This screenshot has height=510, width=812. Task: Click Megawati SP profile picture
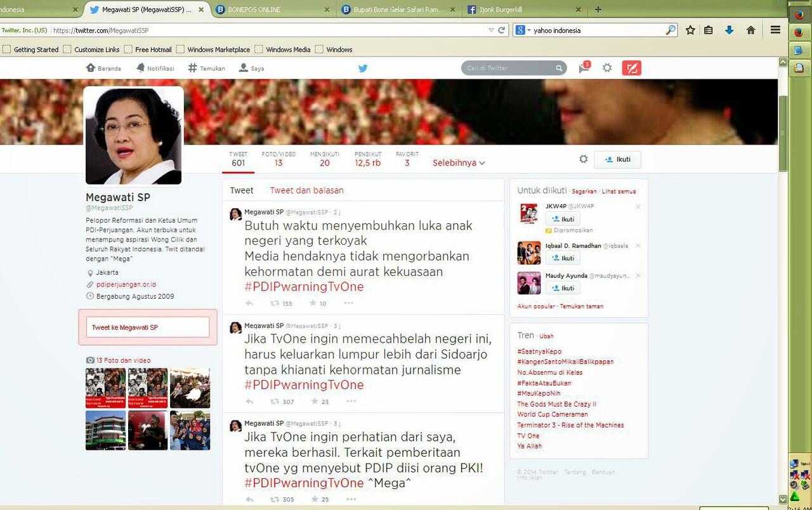coord(134,136)
